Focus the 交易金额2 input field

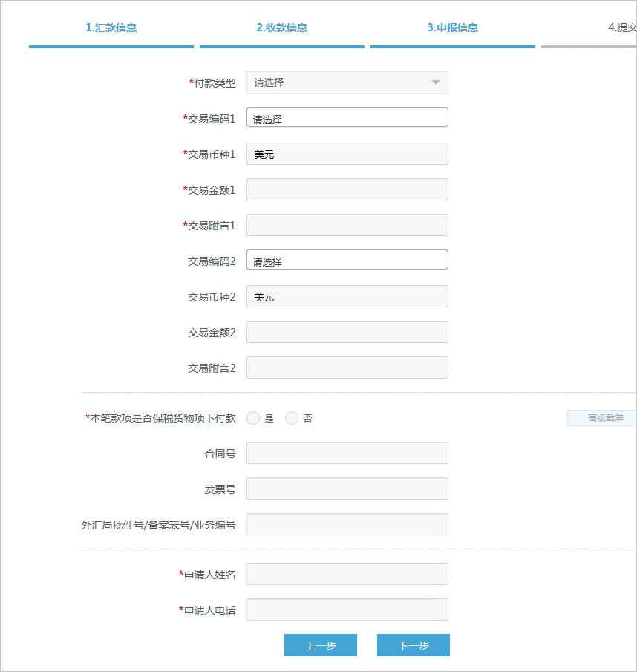(x=347, y=332)
